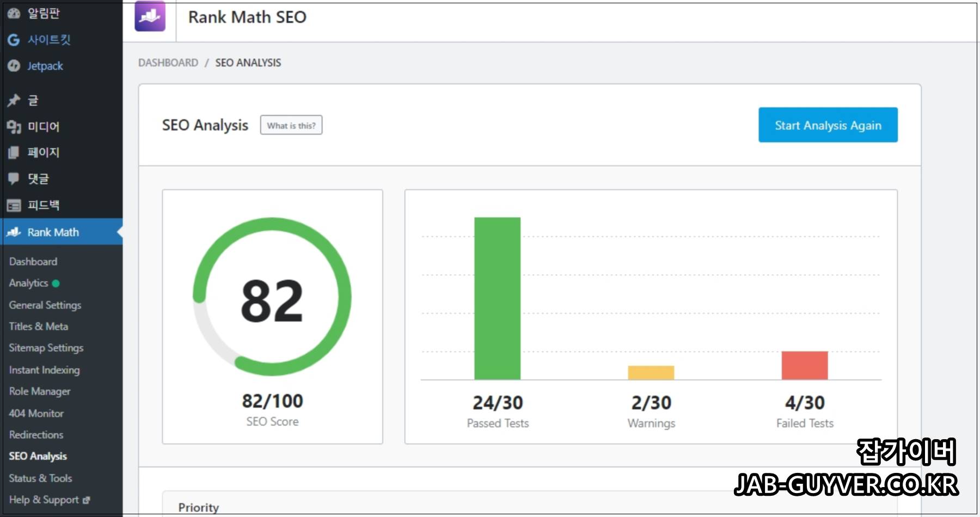
Task: Open Status & Tools submenu
Action: [41, 478]
